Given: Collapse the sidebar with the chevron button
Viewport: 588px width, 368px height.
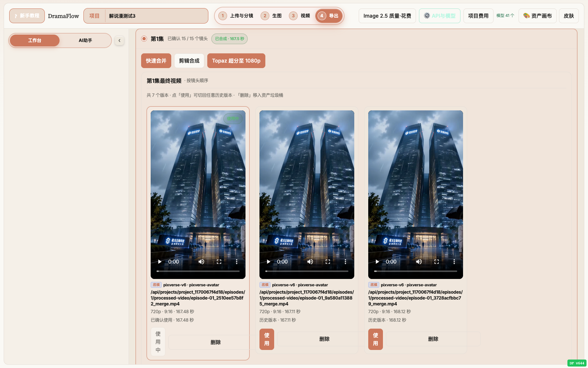Looking at the screenshot, I should [119, 40].
